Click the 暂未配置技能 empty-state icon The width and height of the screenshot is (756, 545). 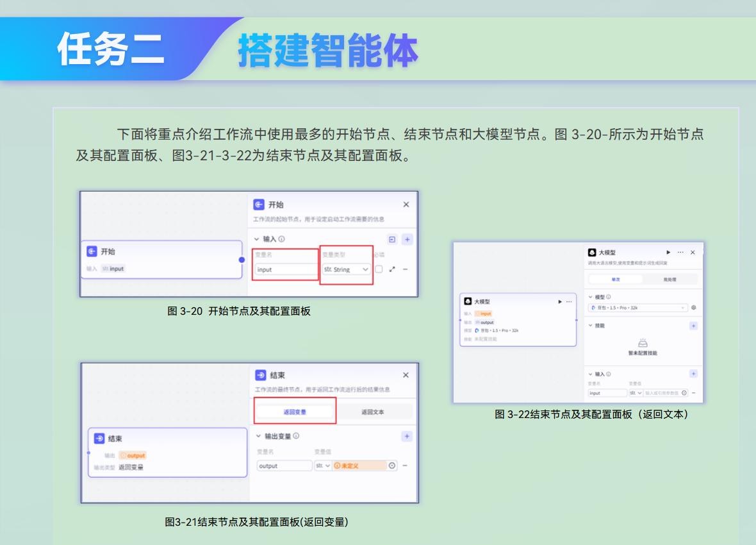[x=643, y=343]
